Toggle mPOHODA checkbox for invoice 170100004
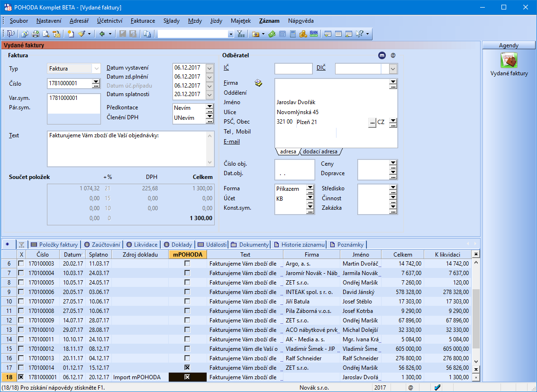The height and width of the screenshot is (392, 537). point(187,273)
